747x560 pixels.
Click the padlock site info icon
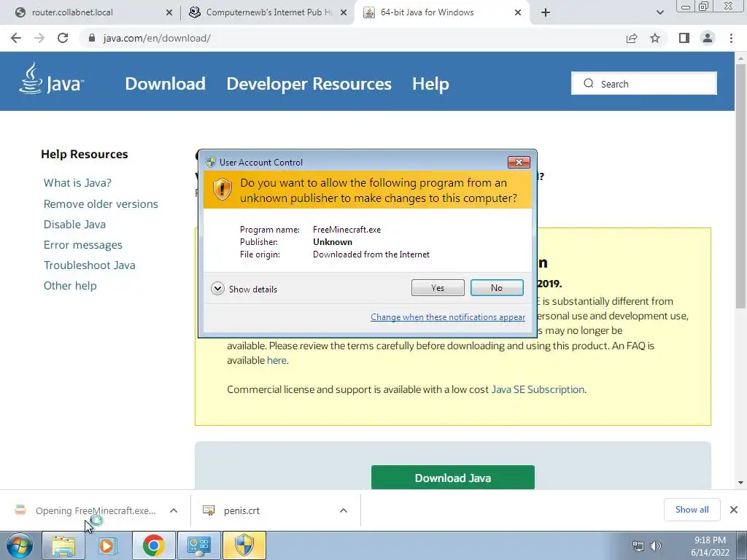[x=92, y=38]
